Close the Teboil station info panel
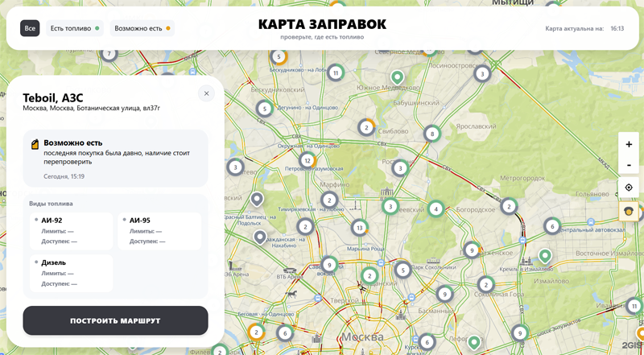Image resolution: width=644 pixels, height=355 pixels. pyautogui.click(x=207, y=93)
